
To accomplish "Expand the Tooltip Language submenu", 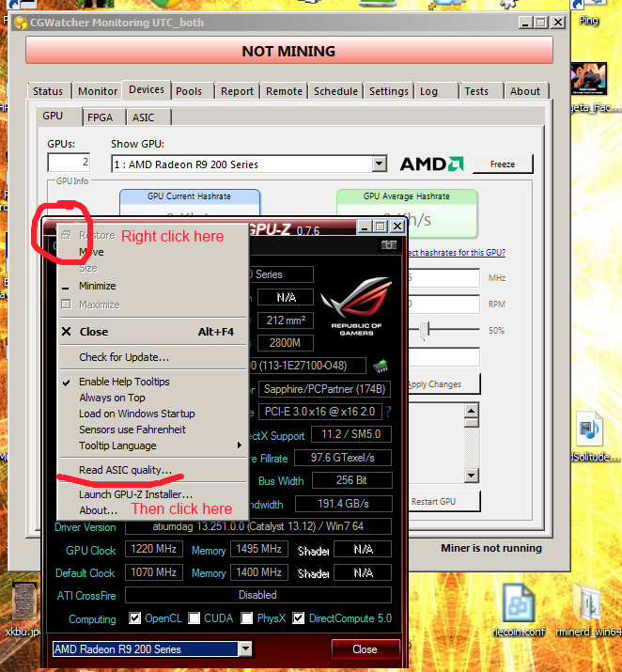I will click(152, 445).
